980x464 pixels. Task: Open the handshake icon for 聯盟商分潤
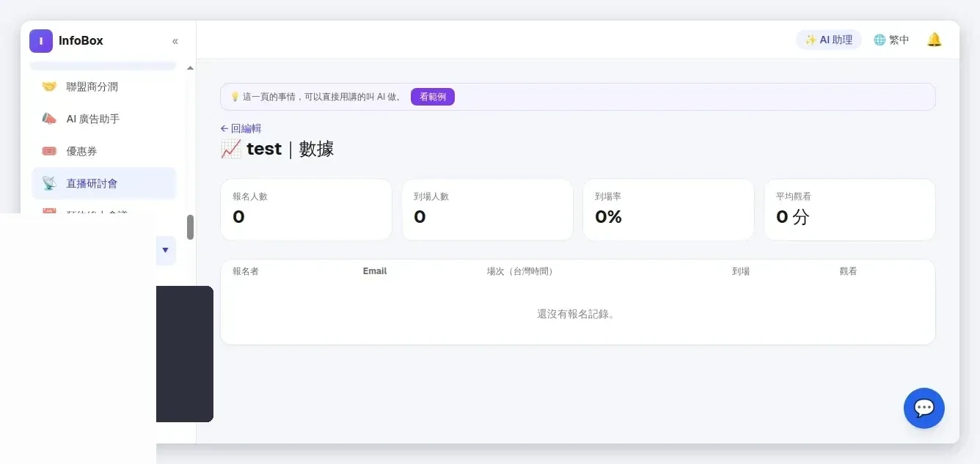click(x=49, y=86)
